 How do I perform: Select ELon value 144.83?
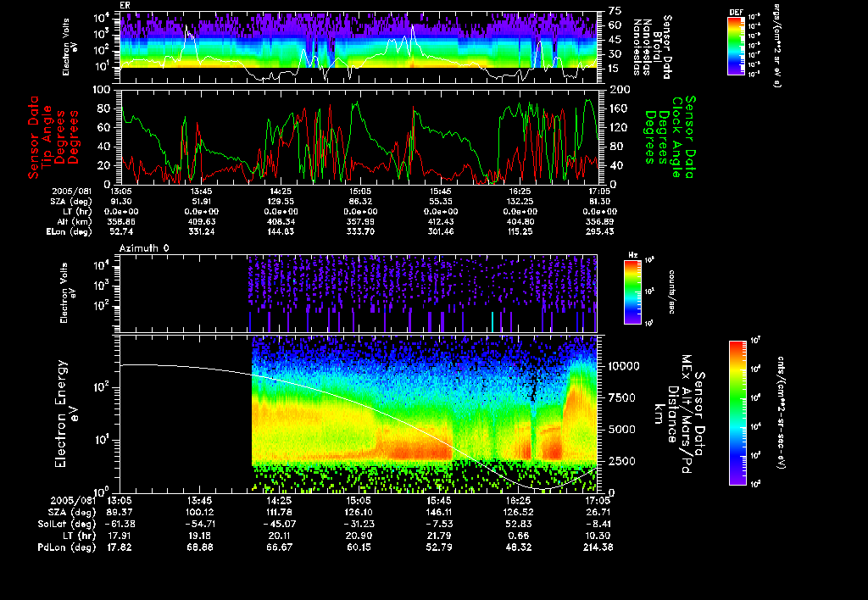click(281, 232)
